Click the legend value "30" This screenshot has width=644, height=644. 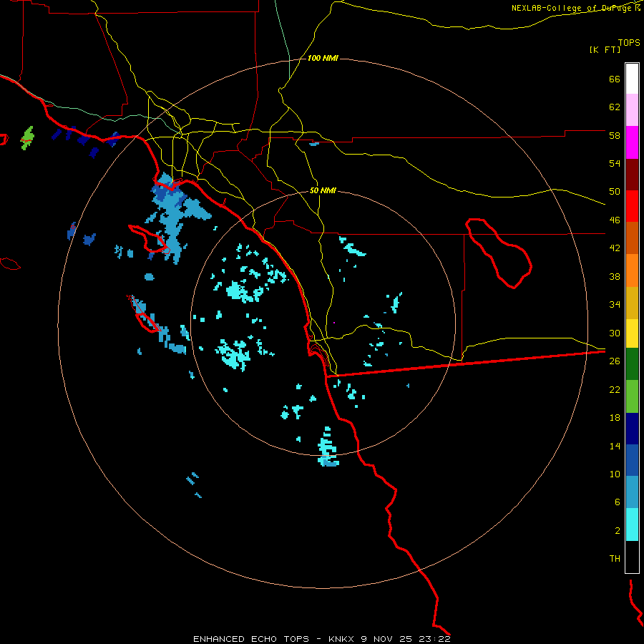coord(615,333)
